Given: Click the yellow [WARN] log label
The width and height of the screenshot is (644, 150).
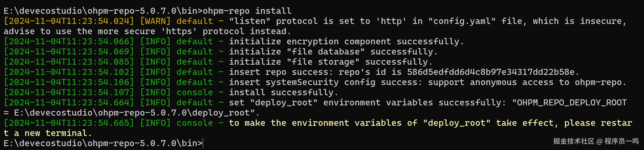Looking at the screenshot, I should tap(155, 21).
